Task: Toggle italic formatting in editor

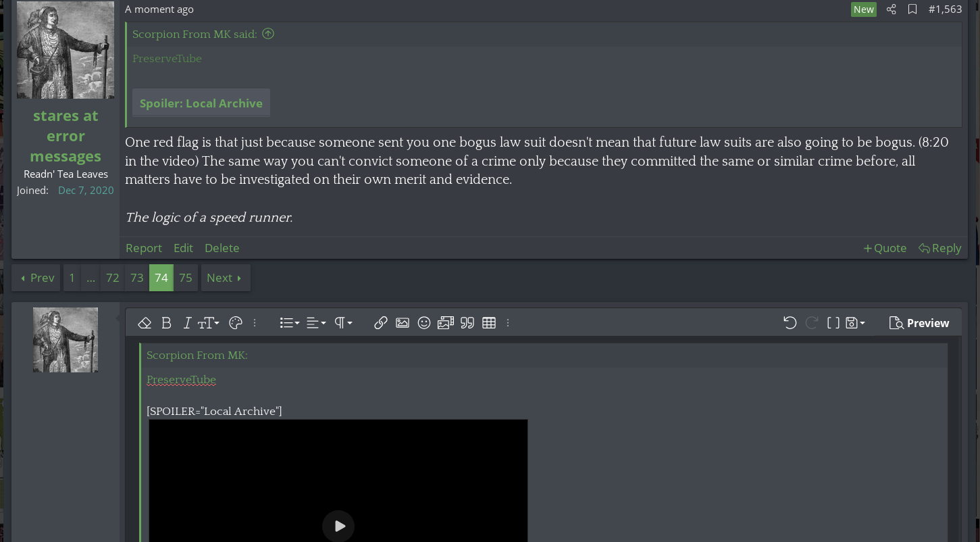Action: coord(187,323)
